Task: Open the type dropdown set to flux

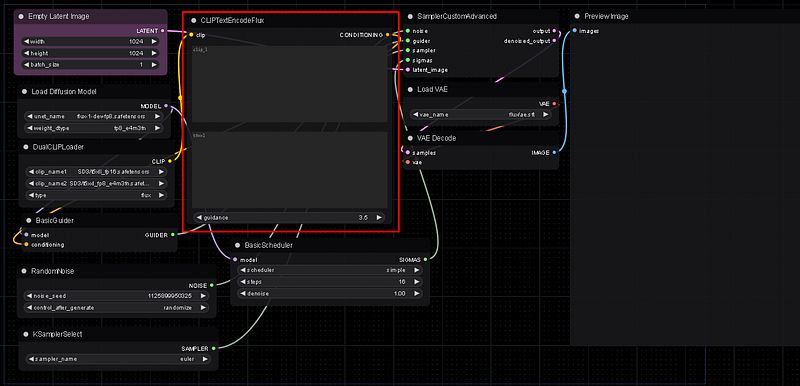Action: click(x=95, y=195)
